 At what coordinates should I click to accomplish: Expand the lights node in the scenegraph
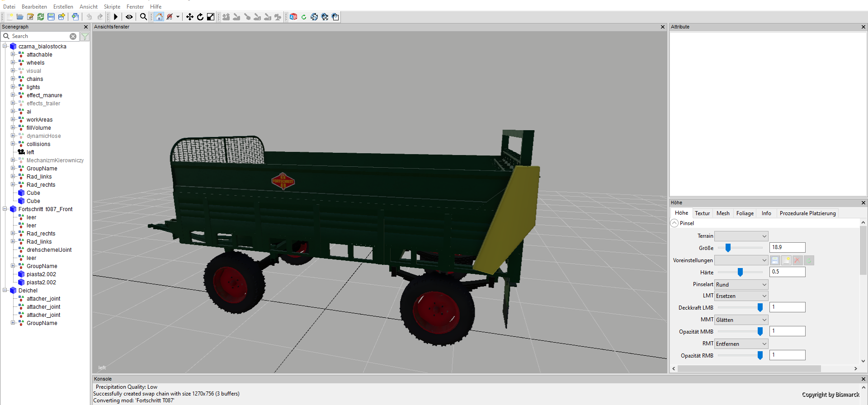[x=13, y=87]
